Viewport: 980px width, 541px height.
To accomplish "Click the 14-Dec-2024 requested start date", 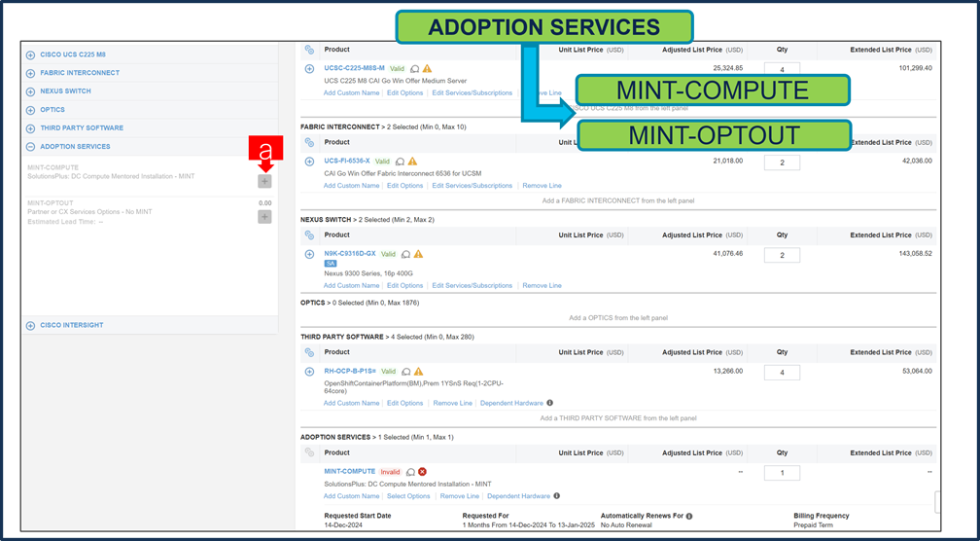I will [x=342, y=525].
